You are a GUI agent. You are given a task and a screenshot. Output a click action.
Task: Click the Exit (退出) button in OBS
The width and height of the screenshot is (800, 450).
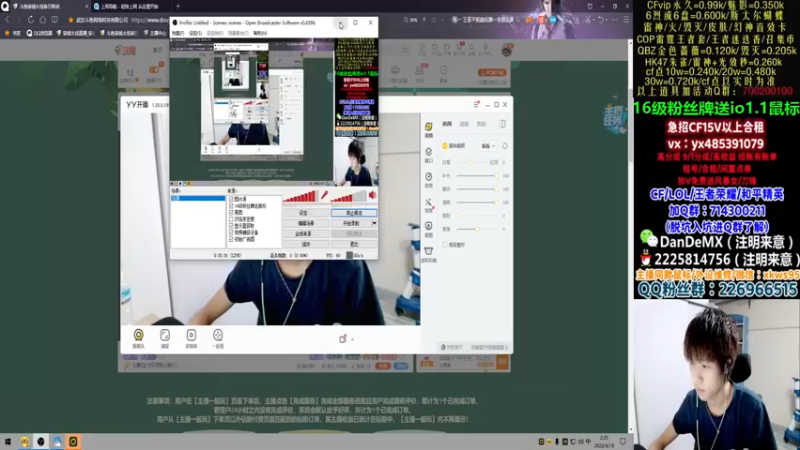tap(354, 244)
